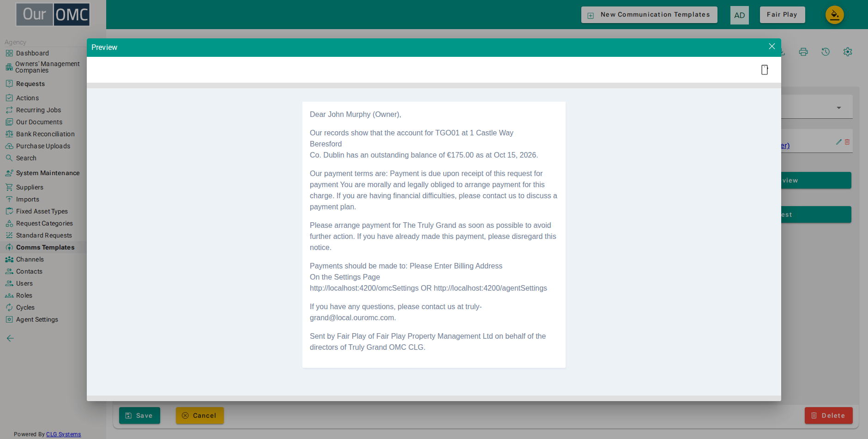Open Users page

pos(24,283)
